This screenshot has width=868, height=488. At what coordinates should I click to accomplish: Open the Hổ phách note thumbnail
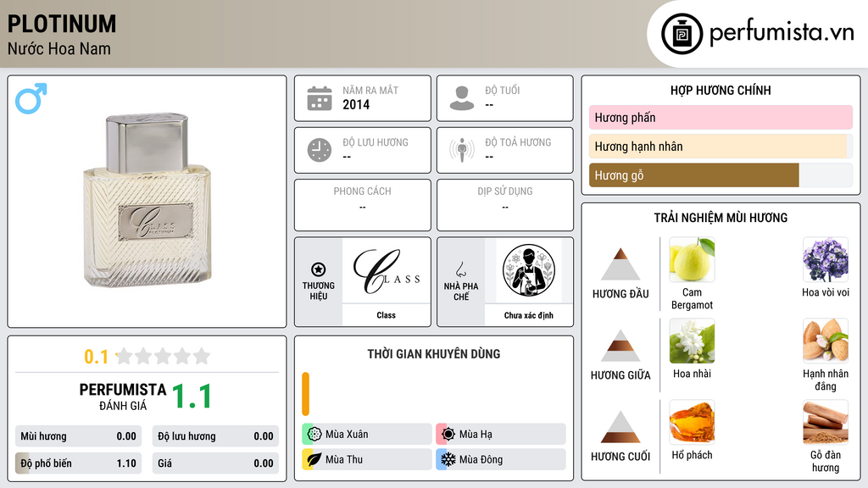click(x=692, y=422)
